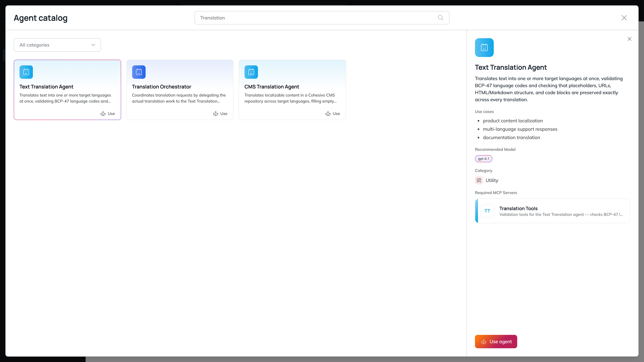Close the agent detail side panel

pos(630,39)
